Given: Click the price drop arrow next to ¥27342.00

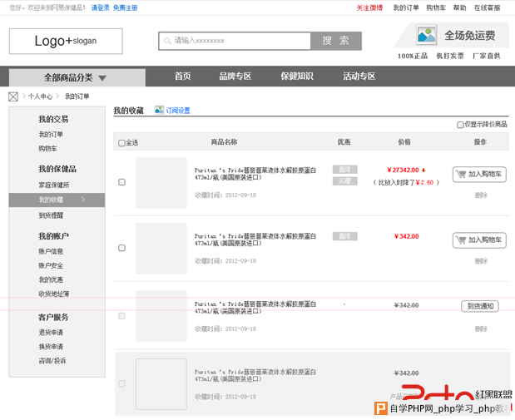Looking at the screenshot, I should (423, 170).
